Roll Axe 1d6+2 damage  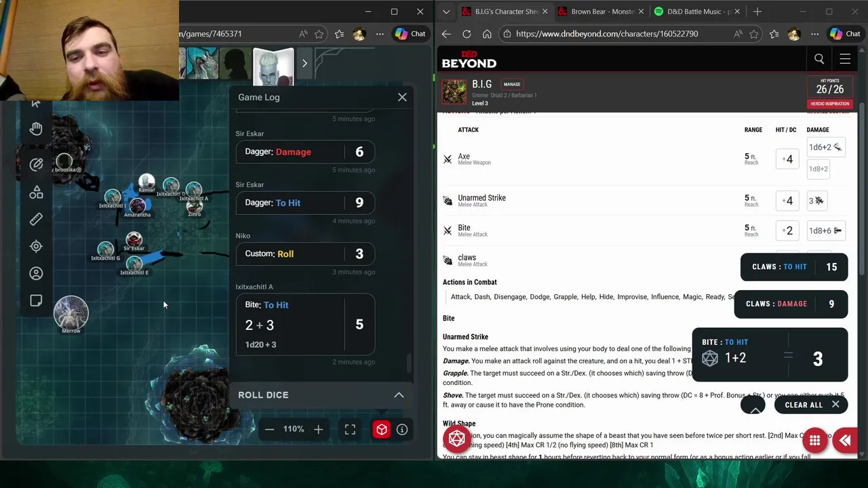tap(825, 147)
